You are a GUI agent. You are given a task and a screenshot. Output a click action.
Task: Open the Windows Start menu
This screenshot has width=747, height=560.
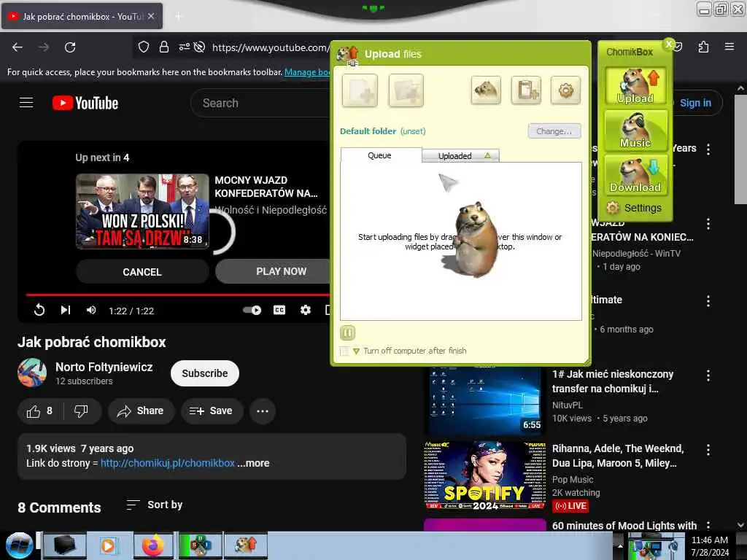[x=18, y=545]
